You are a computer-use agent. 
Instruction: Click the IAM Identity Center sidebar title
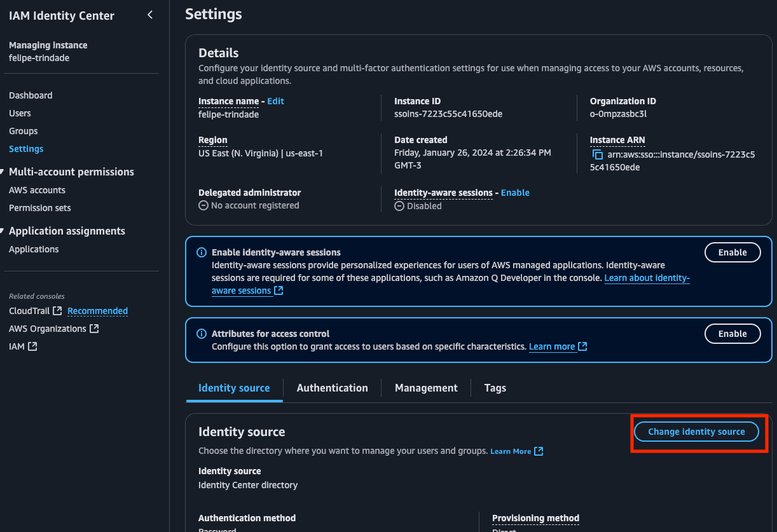(62, 16)
